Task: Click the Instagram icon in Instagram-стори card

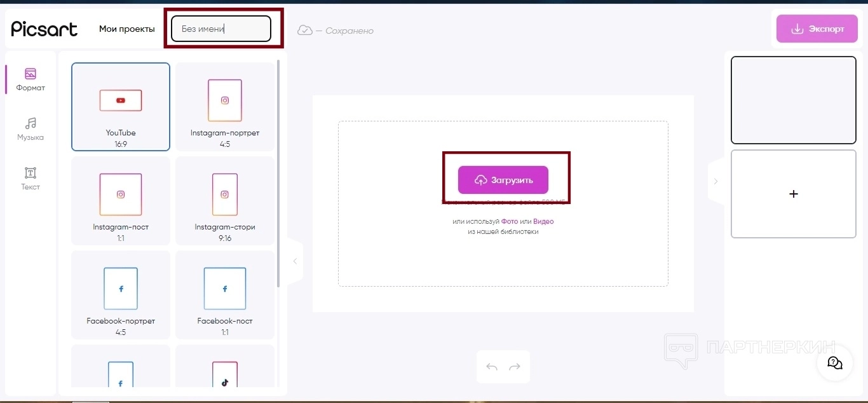Action: click(x=225, y=195)
